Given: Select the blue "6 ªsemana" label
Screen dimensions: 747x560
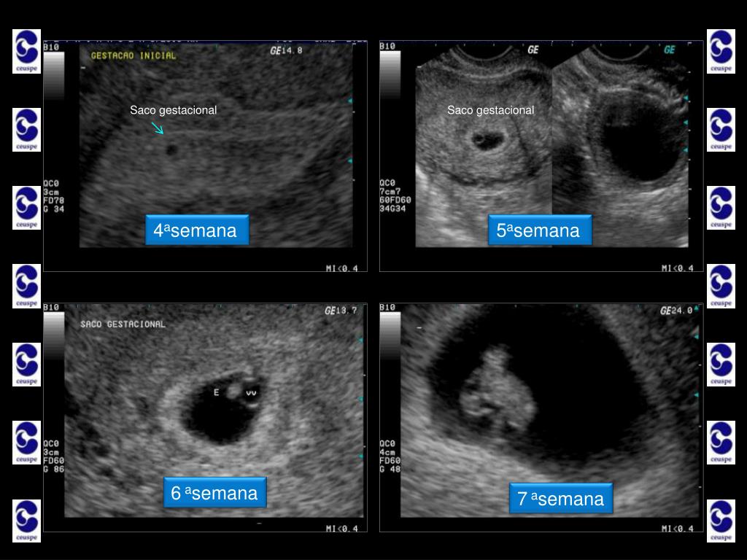Looking at the screenshot, I should coord(215,492).
